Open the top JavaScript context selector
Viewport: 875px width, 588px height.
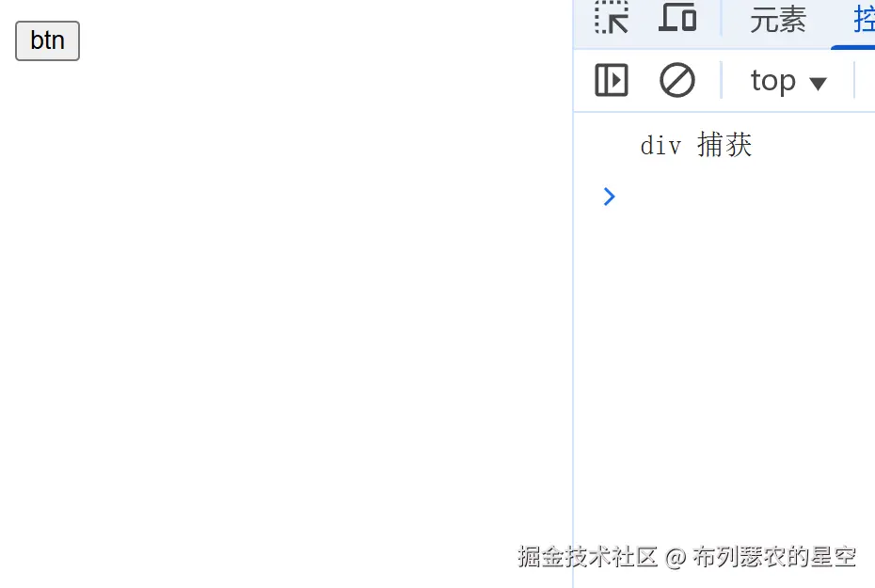click(787, 82)
